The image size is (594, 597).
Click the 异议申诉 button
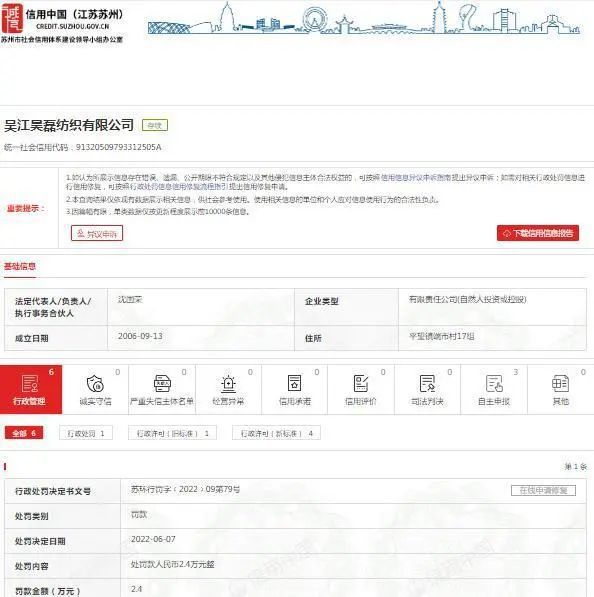click(97, 233)
